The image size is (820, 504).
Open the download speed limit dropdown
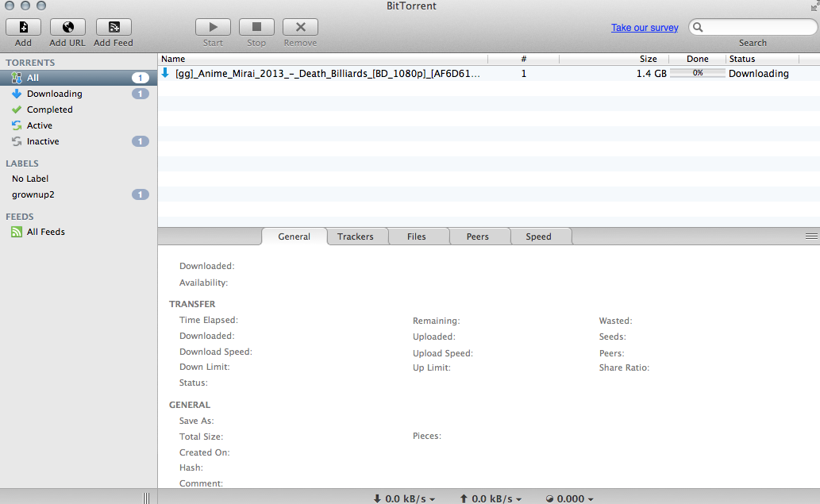[x=404, y=498]
